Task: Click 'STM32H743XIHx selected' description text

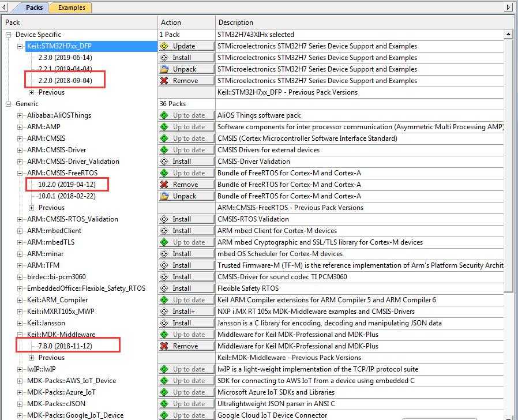Action: 256,35
